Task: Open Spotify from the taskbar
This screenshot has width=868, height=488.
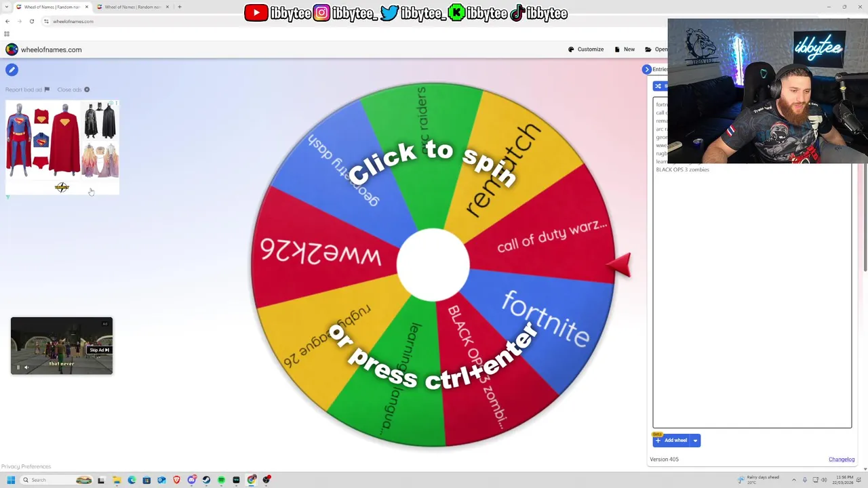Action: pyautogui.click(x=222, y=480)
